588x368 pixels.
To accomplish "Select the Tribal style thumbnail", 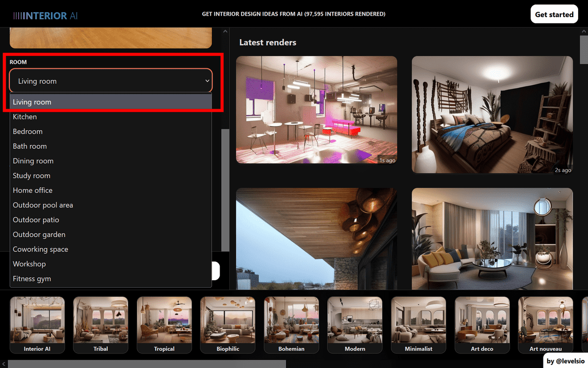I will click(100, 324).
